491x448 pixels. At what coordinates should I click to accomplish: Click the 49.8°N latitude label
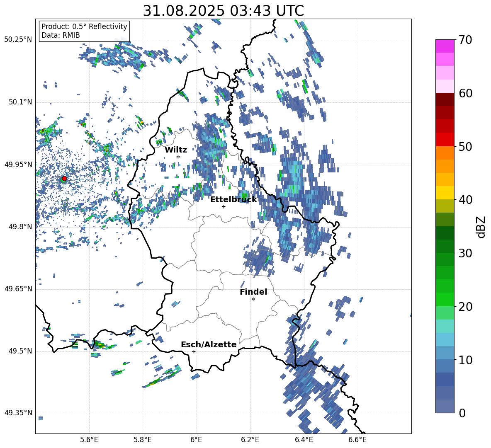click(x=20, y=227)
